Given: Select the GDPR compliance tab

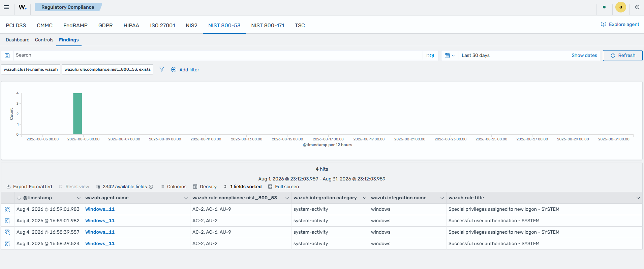Looking at the screenshot, I should click(105, 26).
